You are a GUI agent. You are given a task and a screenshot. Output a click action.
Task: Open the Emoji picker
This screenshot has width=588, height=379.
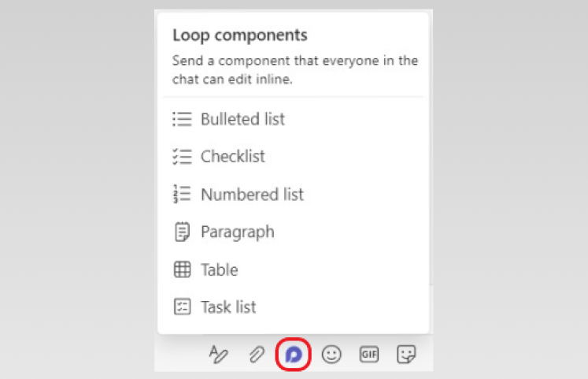332,355
